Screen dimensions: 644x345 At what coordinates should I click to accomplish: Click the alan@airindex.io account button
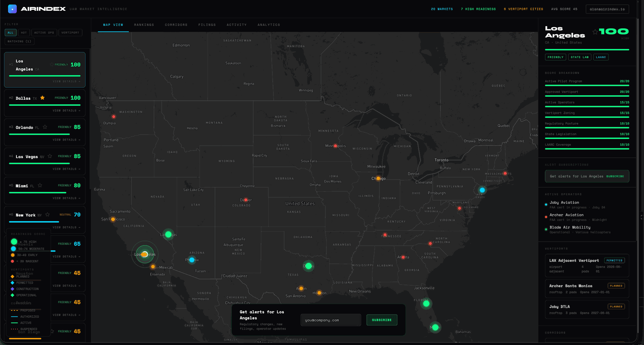(x=607, y=9)
